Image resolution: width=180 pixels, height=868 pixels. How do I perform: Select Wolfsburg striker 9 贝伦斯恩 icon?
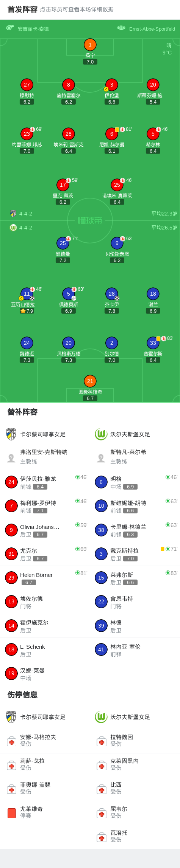coord(117,243)
